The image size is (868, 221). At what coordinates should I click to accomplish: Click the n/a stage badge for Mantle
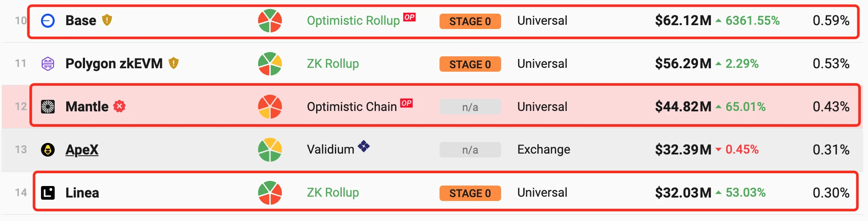tap(470, 107)
